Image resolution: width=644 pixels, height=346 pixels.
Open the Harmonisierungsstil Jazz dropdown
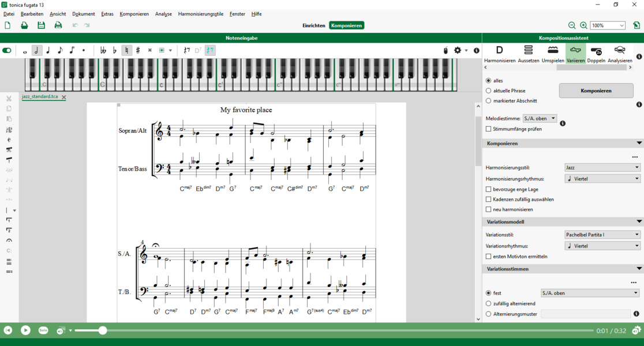(602, 167)
